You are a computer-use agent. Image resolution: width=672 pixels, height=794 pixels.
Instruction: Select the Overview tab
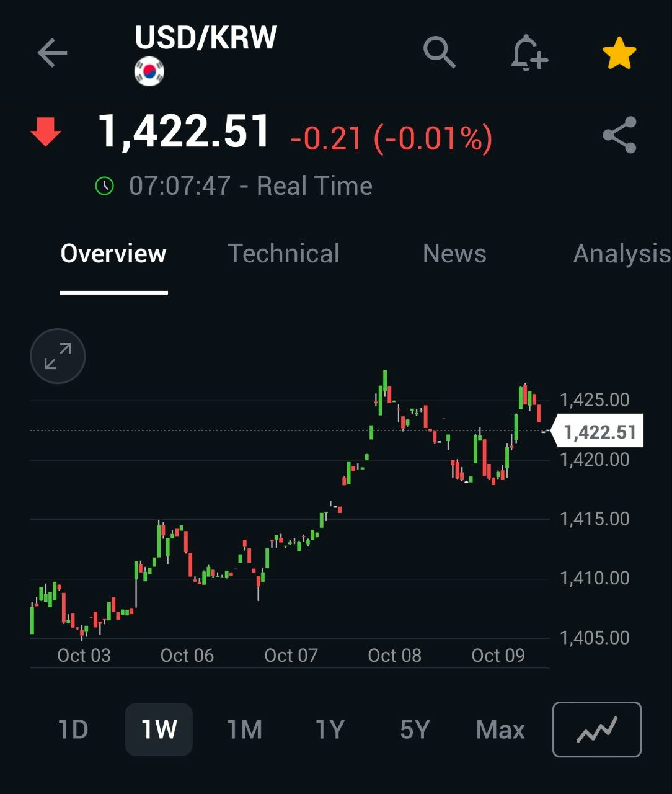tap(113, 253)
